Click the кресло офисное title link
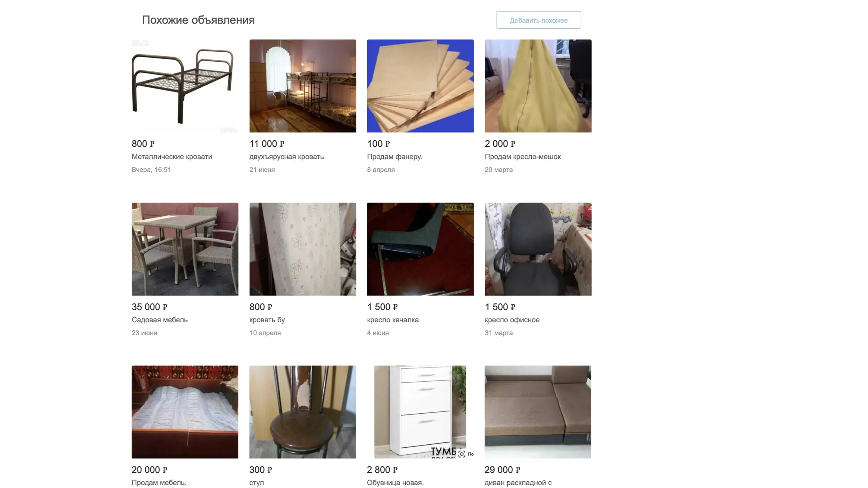The image size is (868, 488). [x=512, y=320]
